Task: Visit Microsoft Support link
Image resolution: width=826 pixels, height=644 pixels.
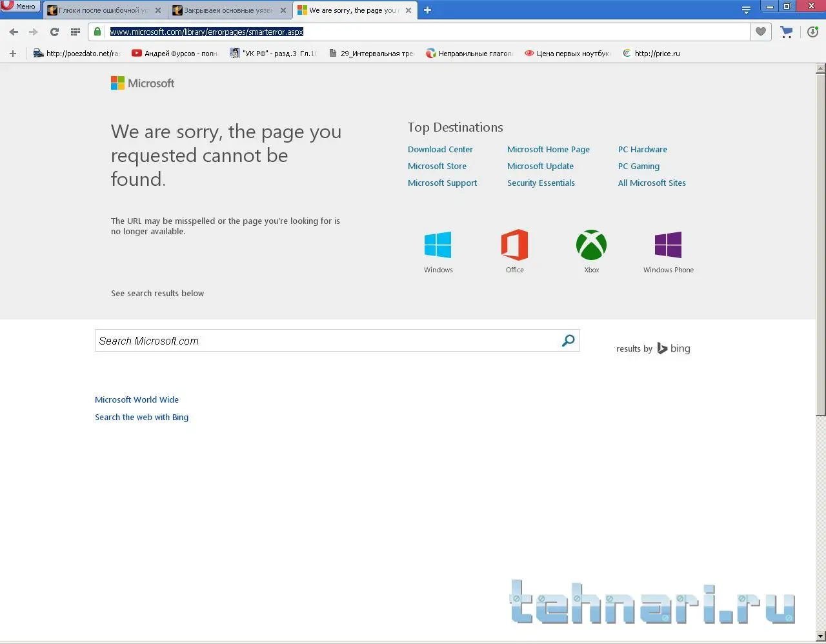Action: click(442, 183)
